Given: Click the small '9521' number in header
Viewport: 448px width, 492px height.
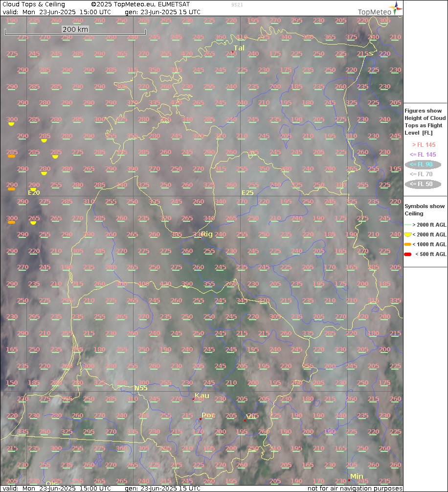Looking at the screenshot, I should coord(237,5).
